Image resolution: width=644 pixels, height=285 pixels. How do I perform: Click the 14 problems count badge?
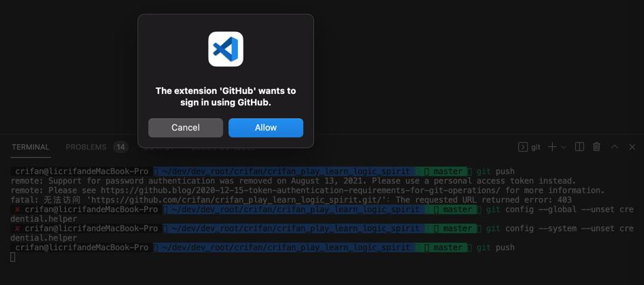pyautogui.click(x=120, y=147)
